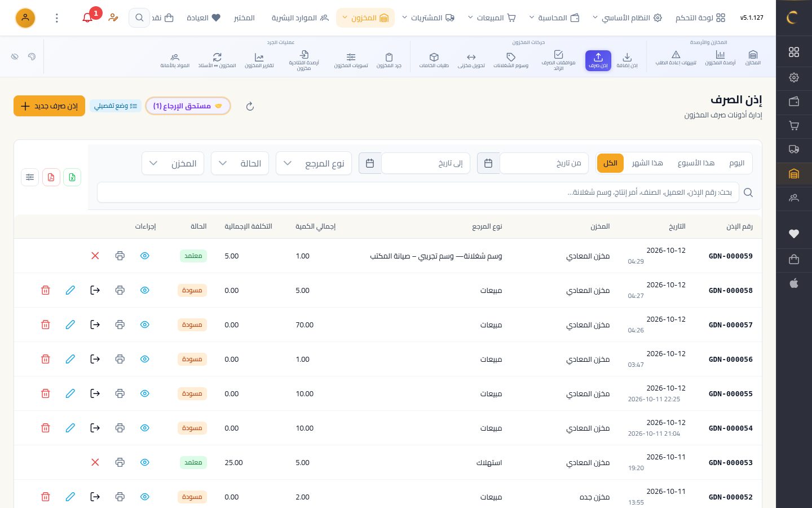This screenshot has height=508, width=812.
Task: Toggle the crossed-eye hide ribbon icon
Action: pyautogui.click(x=15, y=56)
